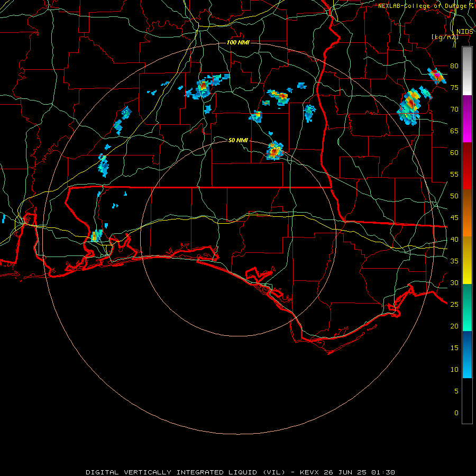Click the 50 NMI range ring label
Image resolution: width=476 pixels, height=476 pixels.
click(238, 140)
